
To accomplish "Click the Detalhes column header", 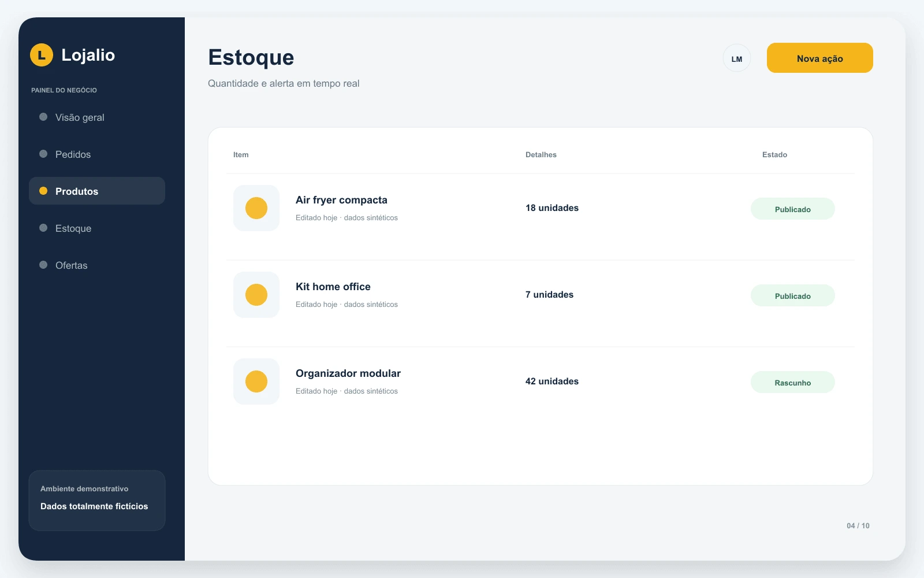I will 541,155.
